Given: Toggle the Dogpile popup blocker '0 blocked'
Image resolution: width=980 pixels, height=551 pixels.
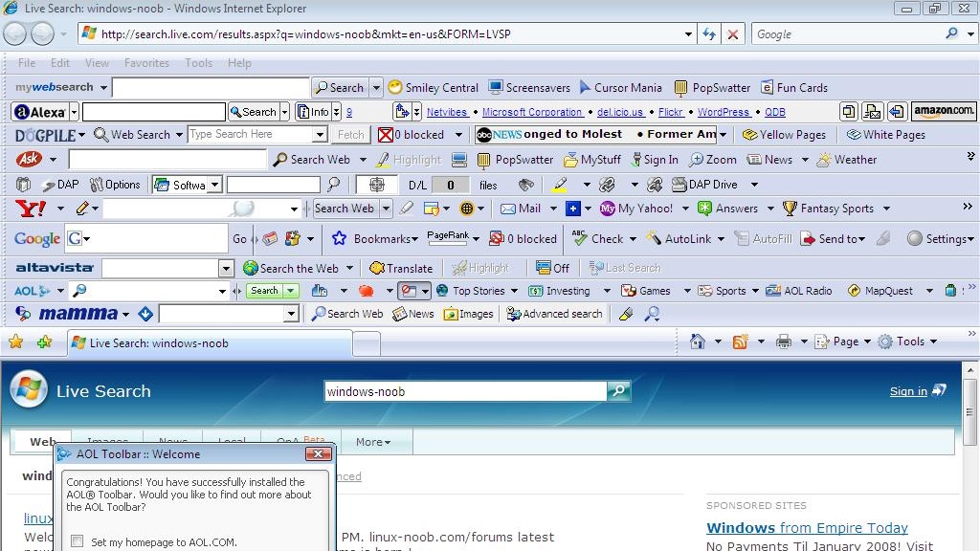Looking at the screenshot, I should tap(411, 135).
